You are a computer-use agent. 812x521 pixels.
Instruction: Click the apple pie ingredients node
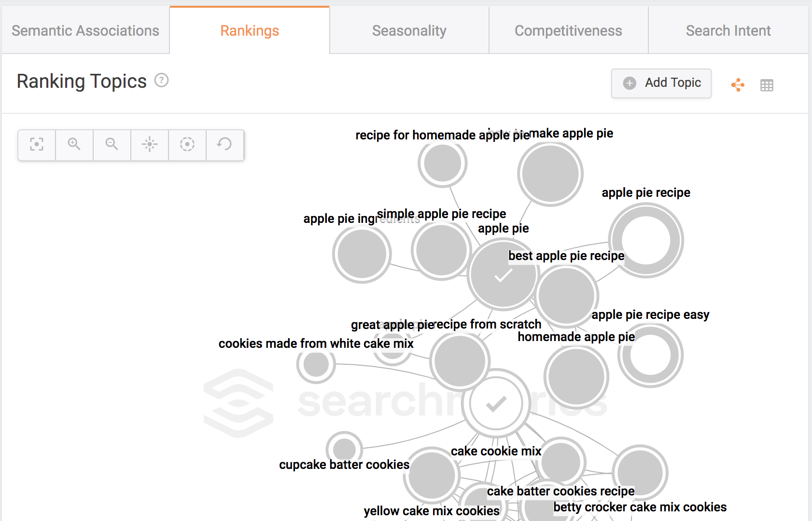(x=362, y=254)
